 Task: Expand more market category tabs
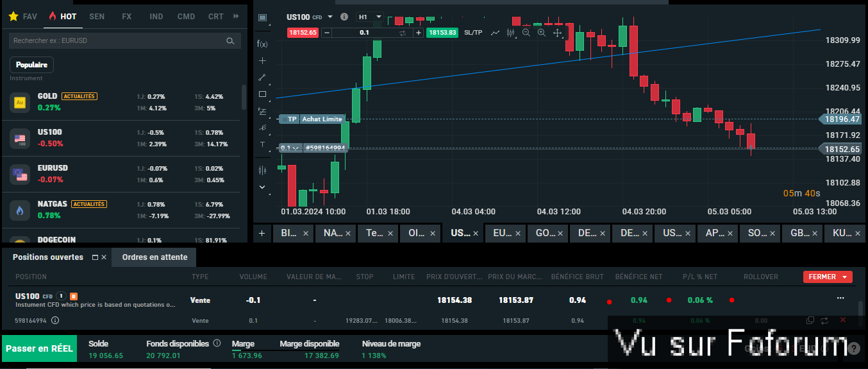coord(236,17)
